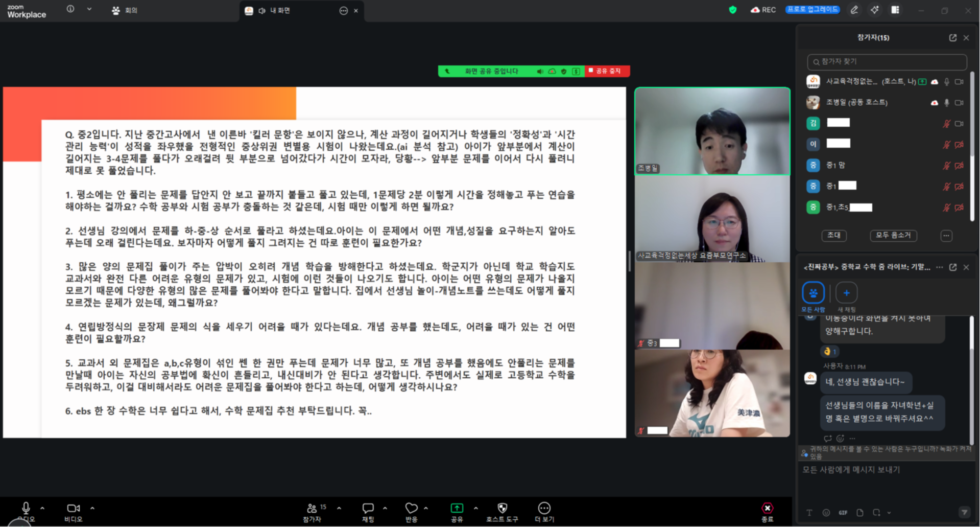This screenshot has width=980, height=527.
Task: Expand the dropdown chevron beside info icon
Action: click(x=89, y=9)
